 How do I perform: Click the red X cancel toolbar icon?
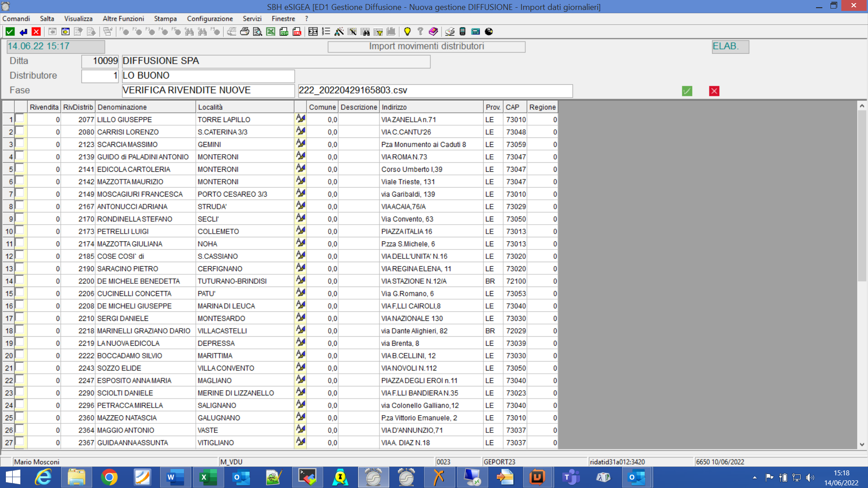coord(36,32)
